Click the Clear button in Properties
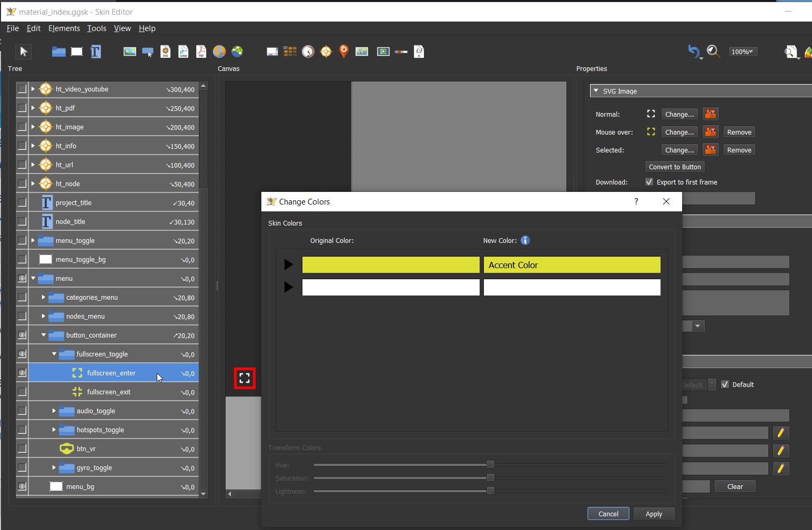 click(735, 486)
